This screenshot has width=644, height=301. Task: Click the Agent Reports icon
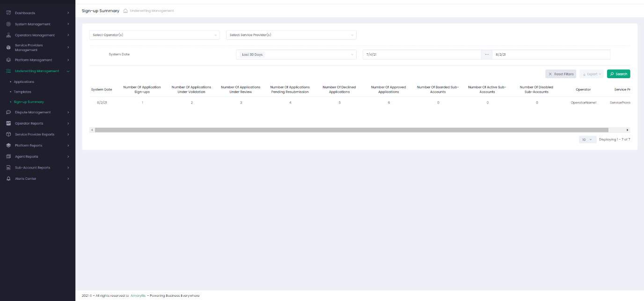point(8,157)
